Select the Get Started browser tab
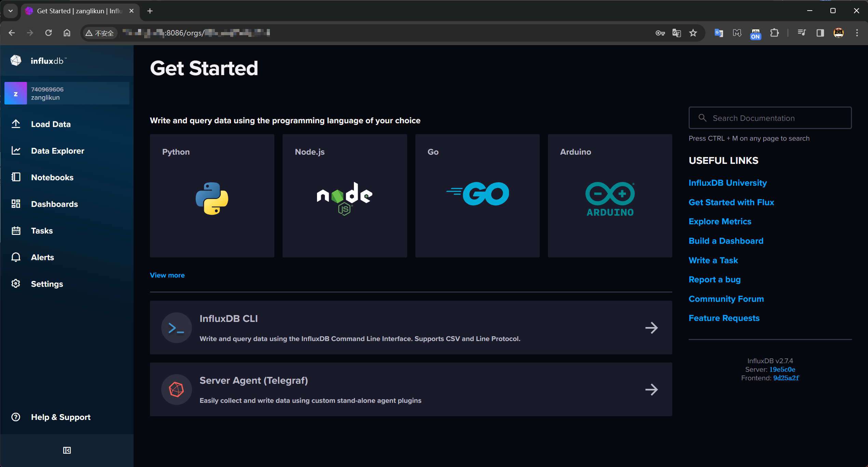The width and height of the screenshot is (868, 467). (x=79, y=11)
